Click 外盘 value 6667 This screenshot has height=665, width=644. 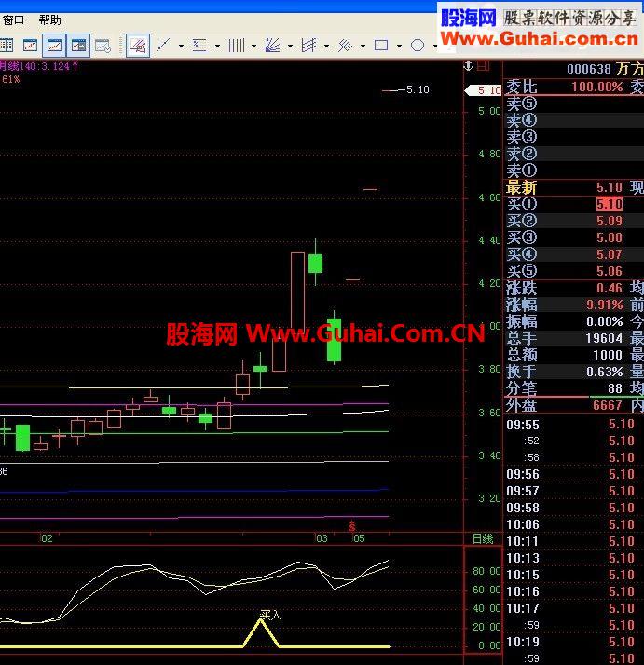click(608, 405)
